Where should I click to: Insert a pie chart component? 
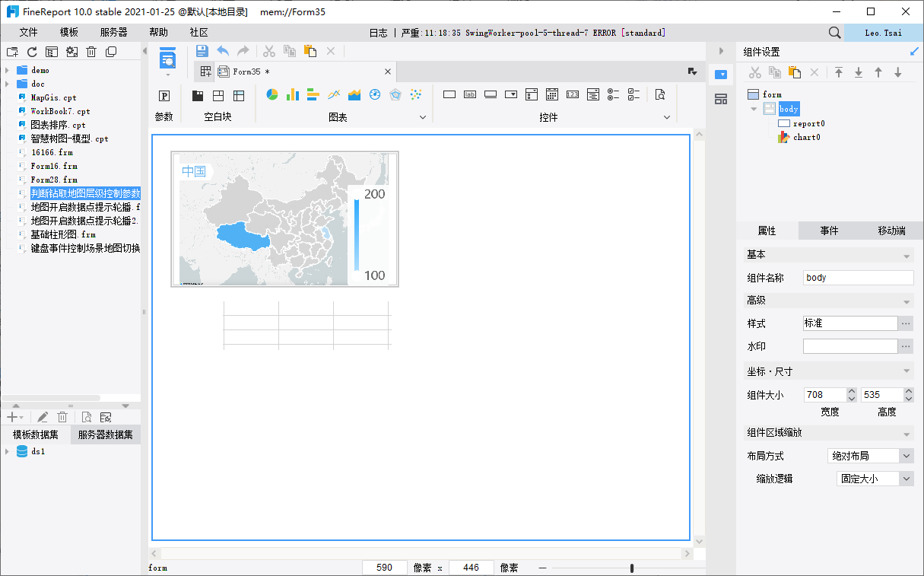271,95
